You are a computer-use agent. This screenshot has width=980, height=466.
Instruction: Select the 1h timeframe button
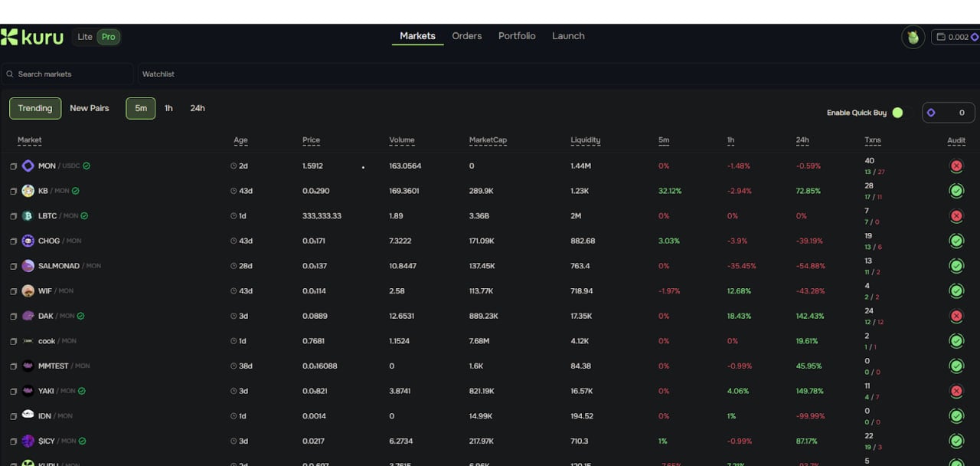coord(168,108)
